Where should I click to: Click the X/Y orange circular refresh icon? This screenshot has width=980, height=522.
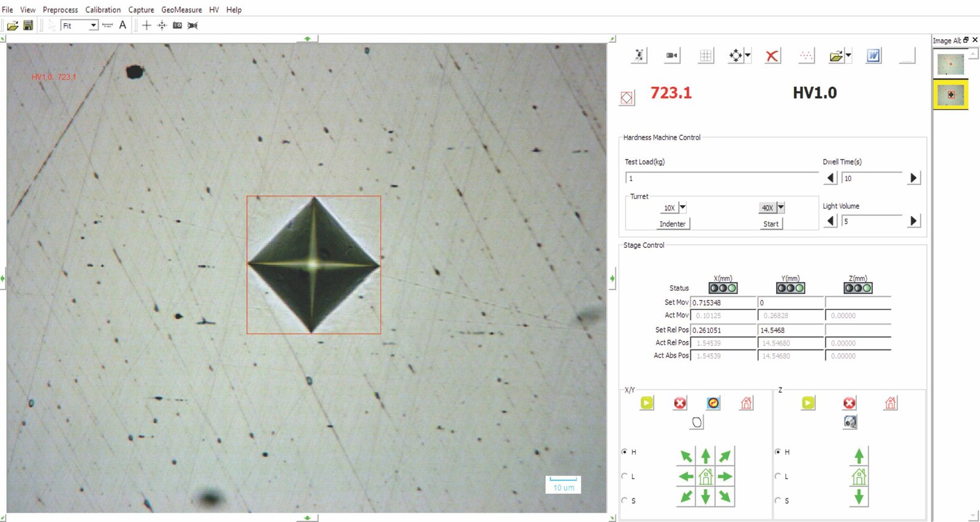tap(713, 403)
